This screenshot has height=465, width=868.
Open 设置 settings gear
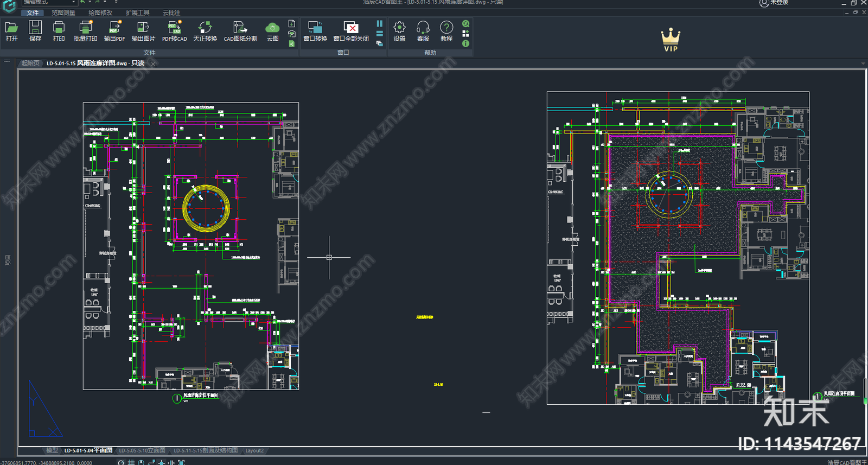coord(399,31)
